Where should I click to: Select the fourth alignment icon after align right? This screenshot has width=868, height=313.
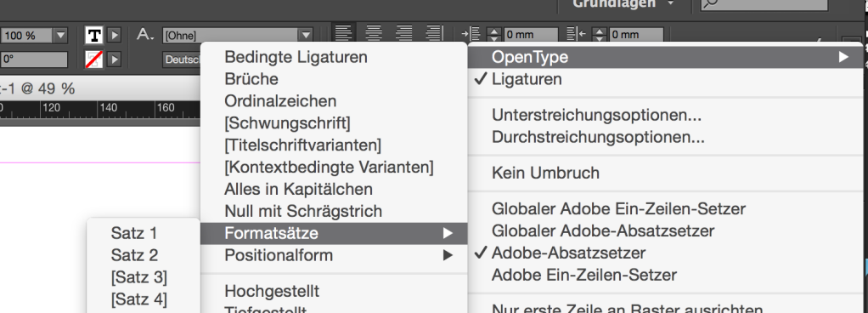click(434, 33)
